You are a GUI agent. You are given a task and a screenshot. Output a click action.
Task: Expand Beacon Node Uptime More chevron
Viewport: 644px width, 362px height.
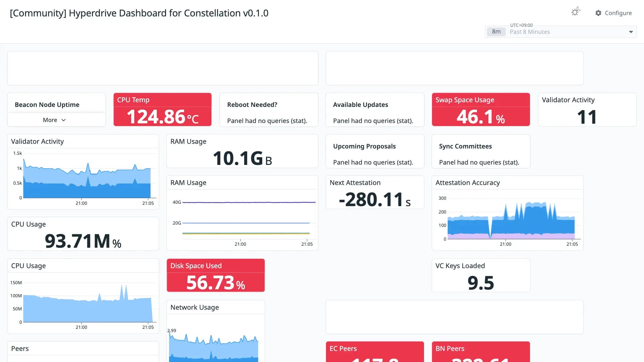tap(63, 120)
